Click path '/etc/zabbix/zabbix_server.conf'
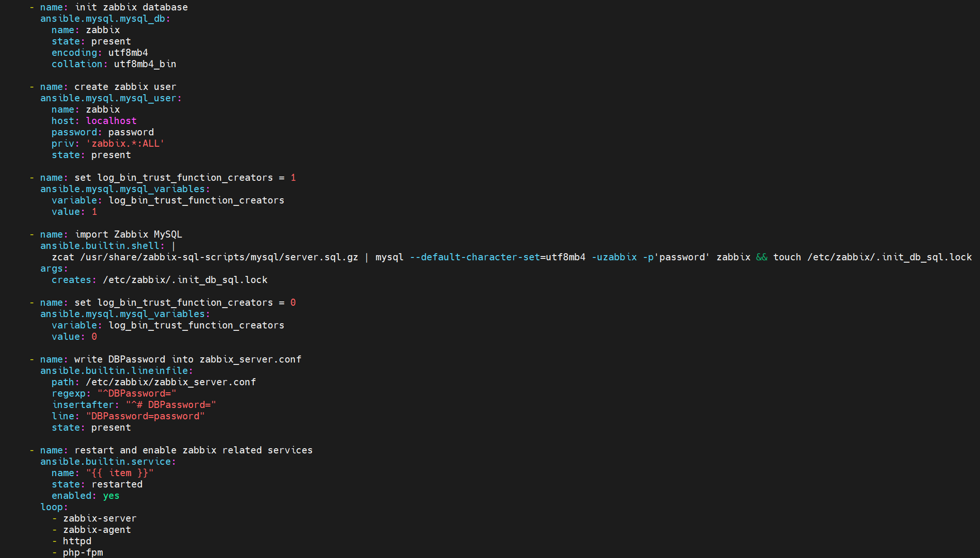This screenshot has height=558, width=980. pyautogui.click(x=171, y=382)
